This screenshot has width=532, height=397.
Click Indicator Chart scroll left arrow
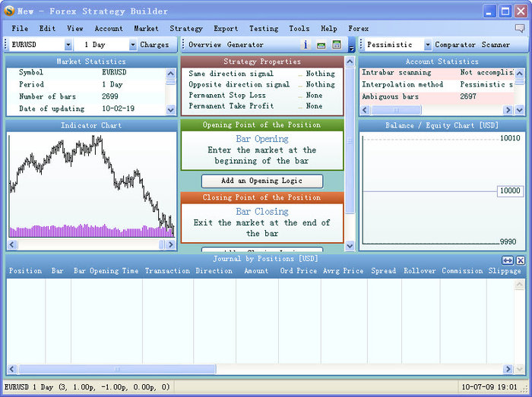click(12, 244)
